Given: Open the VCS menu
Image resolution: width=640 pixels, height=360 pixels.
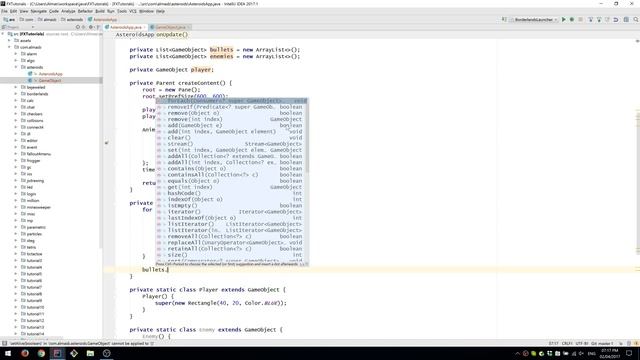Looking at the screenshot, I should (133, 11).
